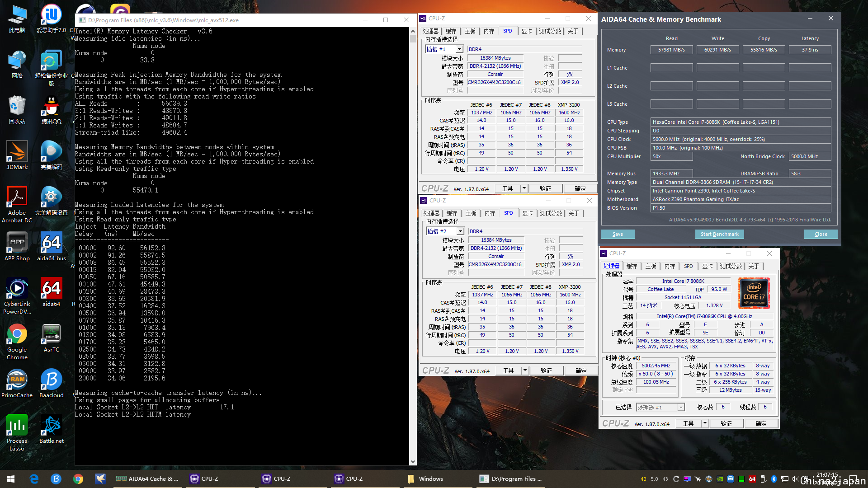The height and width of the screenshot is (488, 868).
Task: Click the red AIDA64 tray icon
Action: point(752,479)
